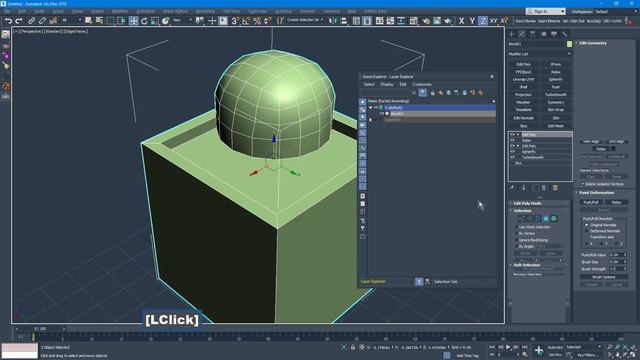
Task: Toggle Delete Isolated Vertices checkbox
Action: [x=583, y=184]
